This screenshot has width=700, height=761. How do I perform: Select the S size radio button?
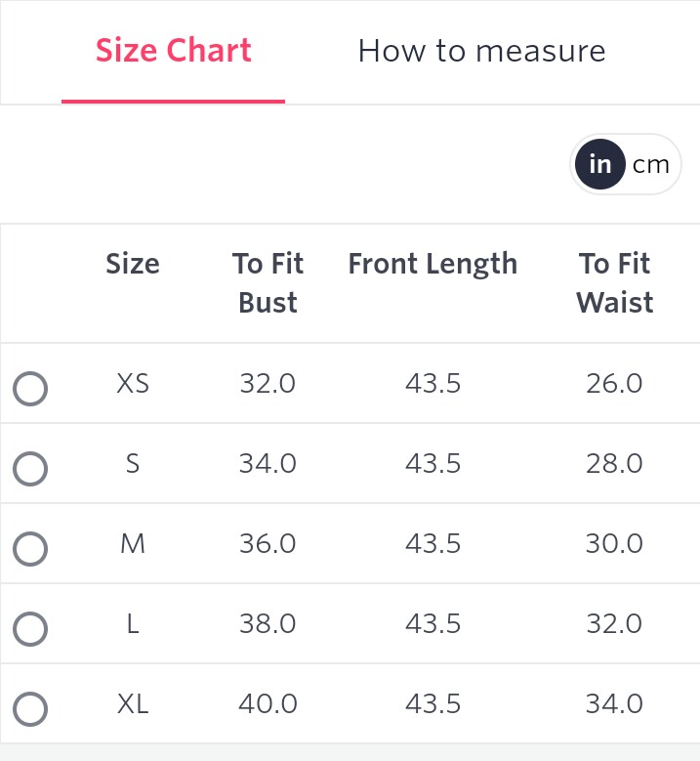click(x=30, y=469)
